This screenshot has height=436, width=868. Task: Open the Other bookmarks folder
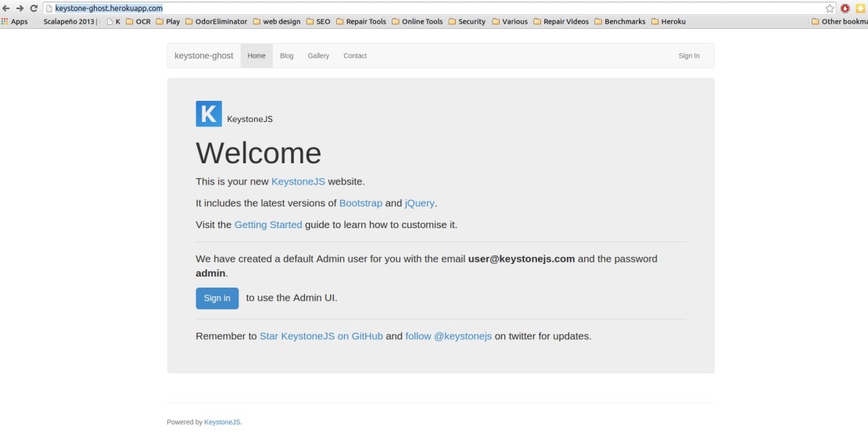839,22
